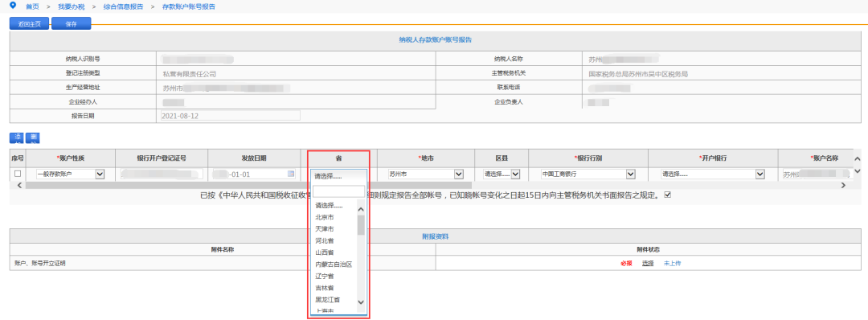Click the 银行行别 column header
The height and width of the screenshot is (320, 868).
coord(588,158)
